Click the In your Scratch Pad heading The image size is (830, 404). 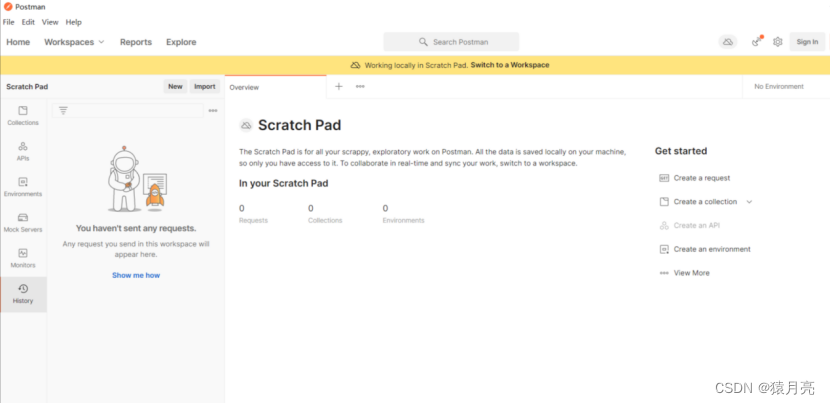[284, 184]
